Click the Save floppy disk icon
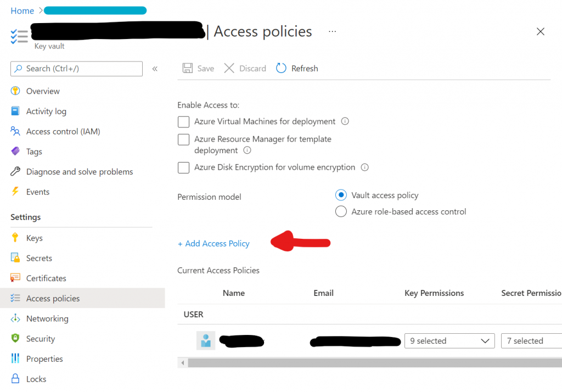This screenshot has height=392, width=562. [x=188, y=68]
